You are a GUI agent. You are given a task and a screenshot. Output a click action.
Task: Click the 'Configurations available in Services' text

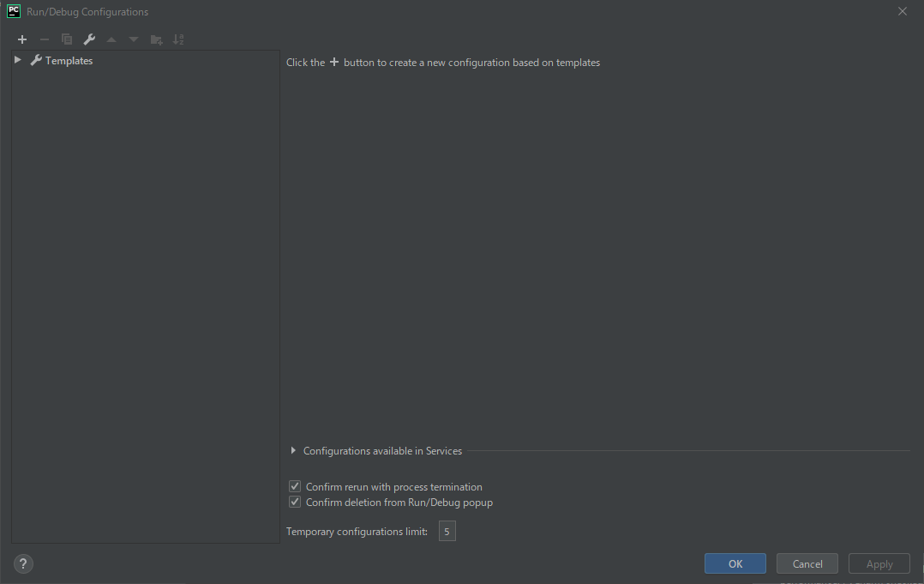tap(382, 451)
